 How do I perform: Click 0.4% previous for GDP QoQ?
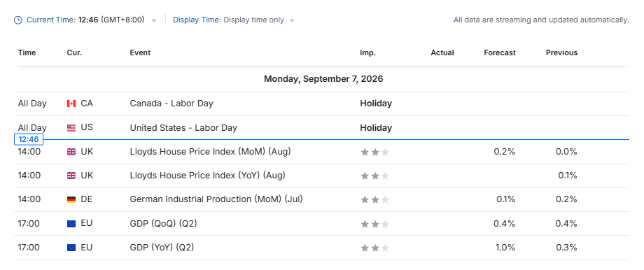tap(566, 223)
